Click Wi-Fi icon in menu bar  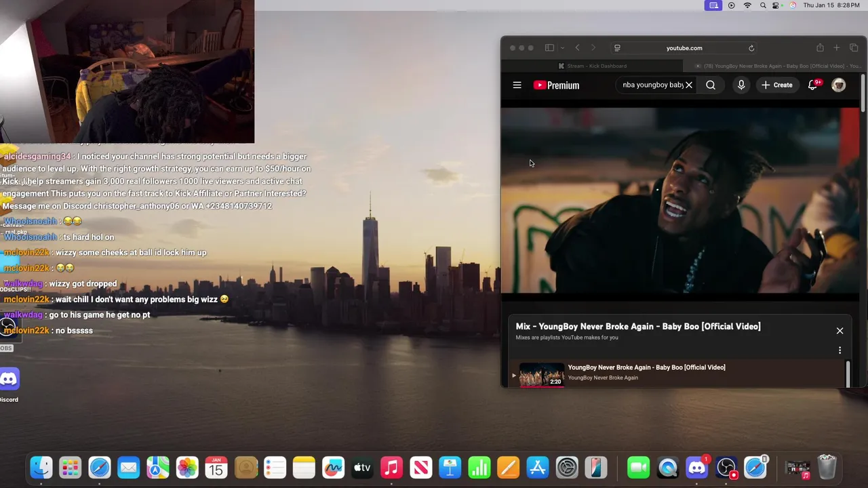tap(747, 5)
